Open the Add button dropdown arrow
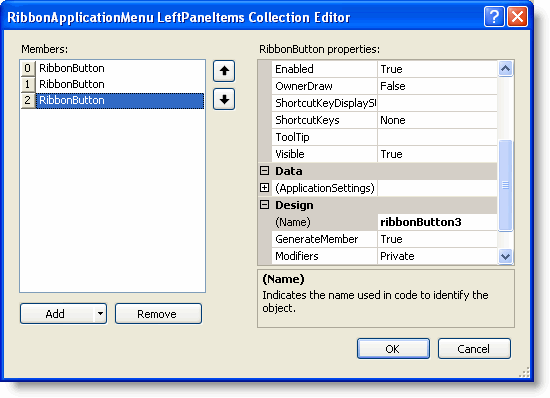 (x=100, y=313)
